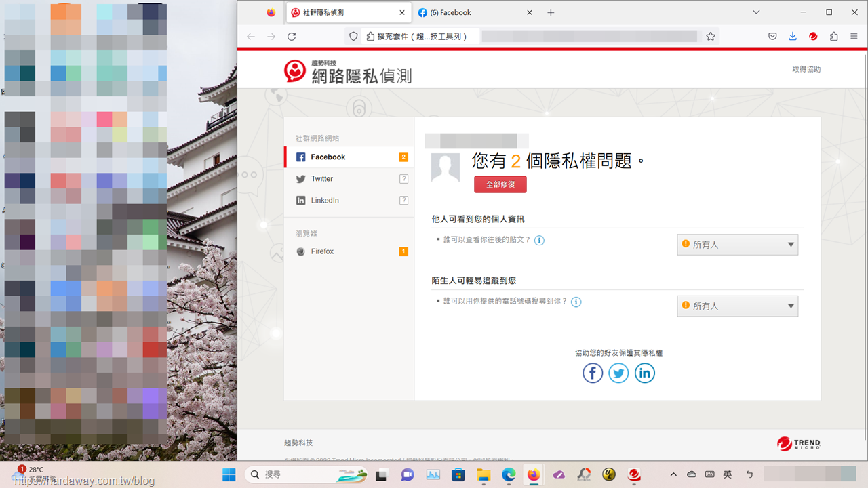This screenshot has width=868, height=488.
Task: Go back in Firefox browser
Action: pos(251,37)
